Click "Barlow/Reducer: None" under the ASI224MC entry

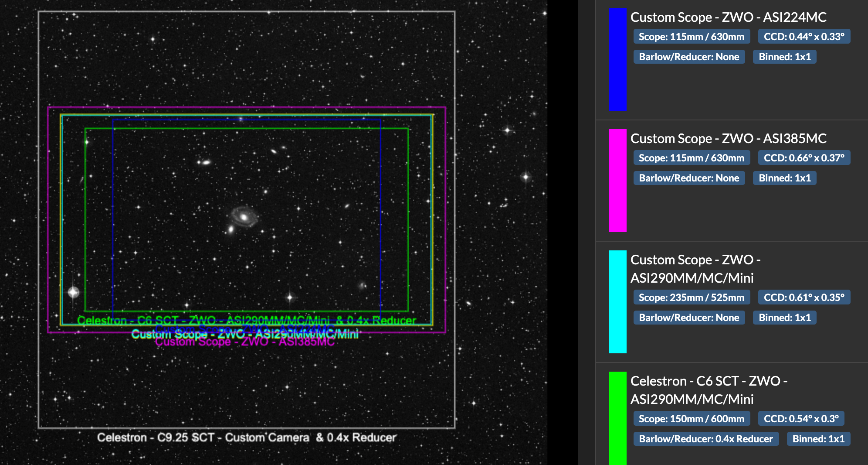pyautogui.click(x=689, y=57)
